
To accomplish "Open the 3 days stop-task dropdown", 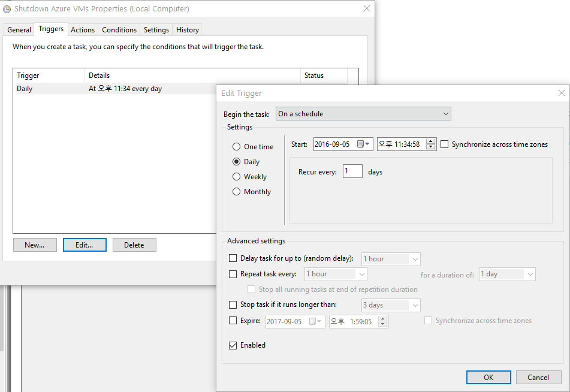I will [391, 305].
